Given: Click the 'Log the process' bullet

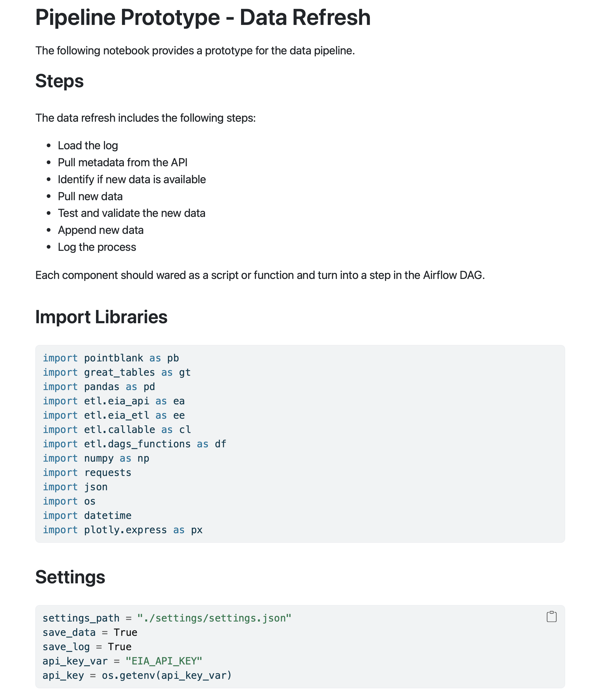Looking at the screenshot, I should pos(97,247).
